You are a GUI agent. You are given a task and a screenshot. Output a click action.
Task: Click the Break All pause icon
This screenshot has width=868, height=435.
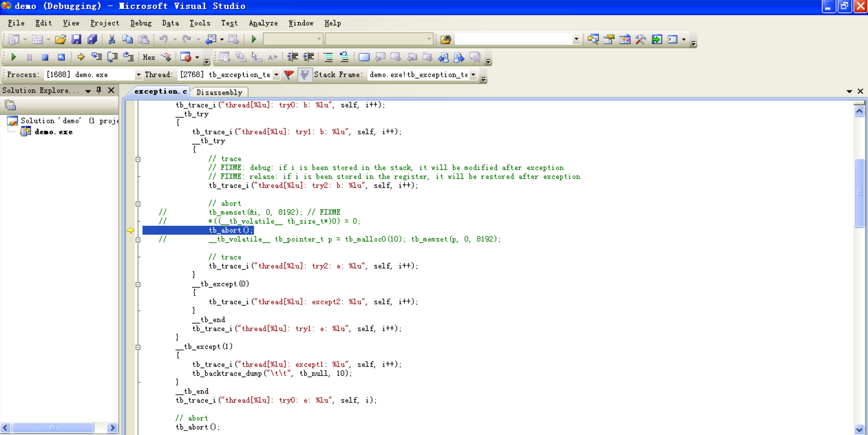pyautogui.click(x=29, y=57)
